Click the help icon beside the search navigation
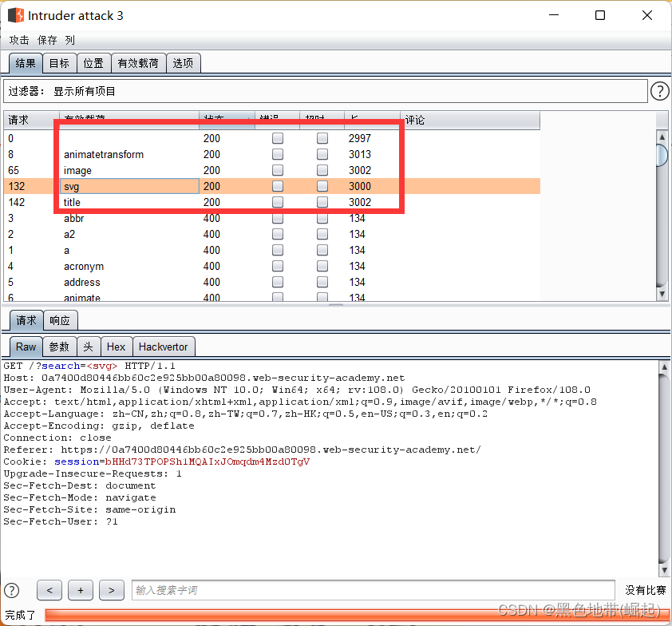Viewport: 672px width, 626px height. [11, 590]
